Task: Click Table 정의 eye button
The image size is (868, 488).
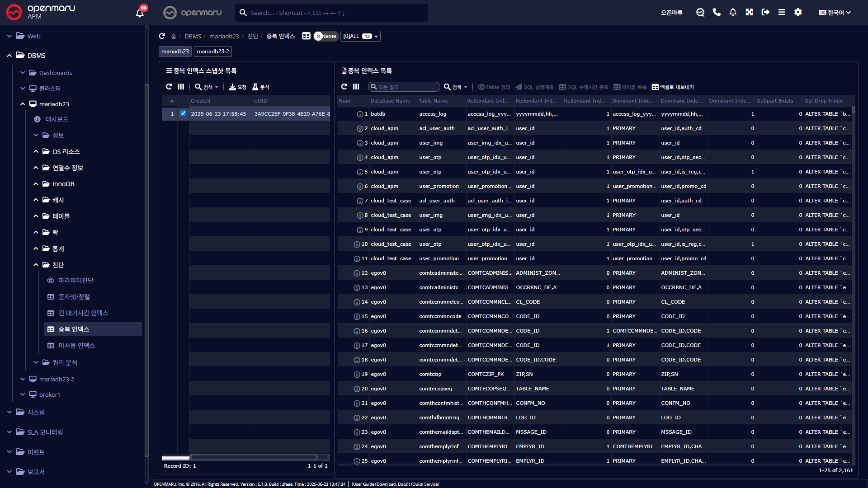Action: 494,87
